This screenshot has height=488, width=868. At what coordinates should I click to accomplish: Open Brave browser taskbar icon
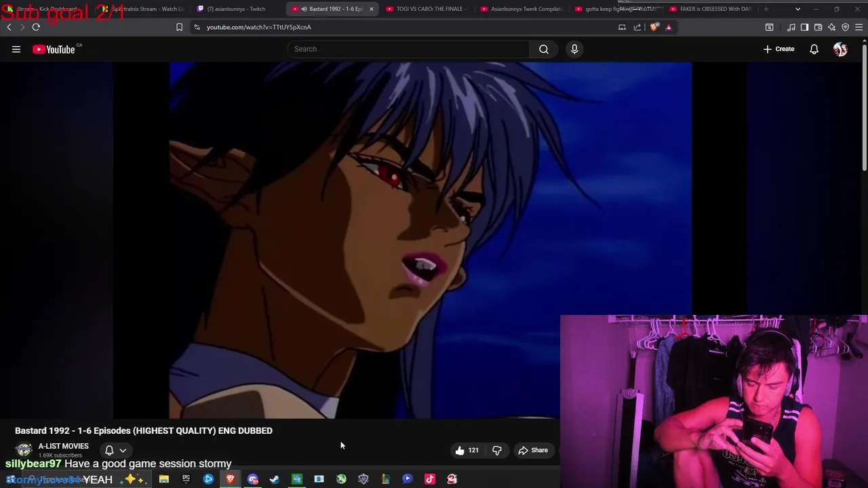pos(231,479)
